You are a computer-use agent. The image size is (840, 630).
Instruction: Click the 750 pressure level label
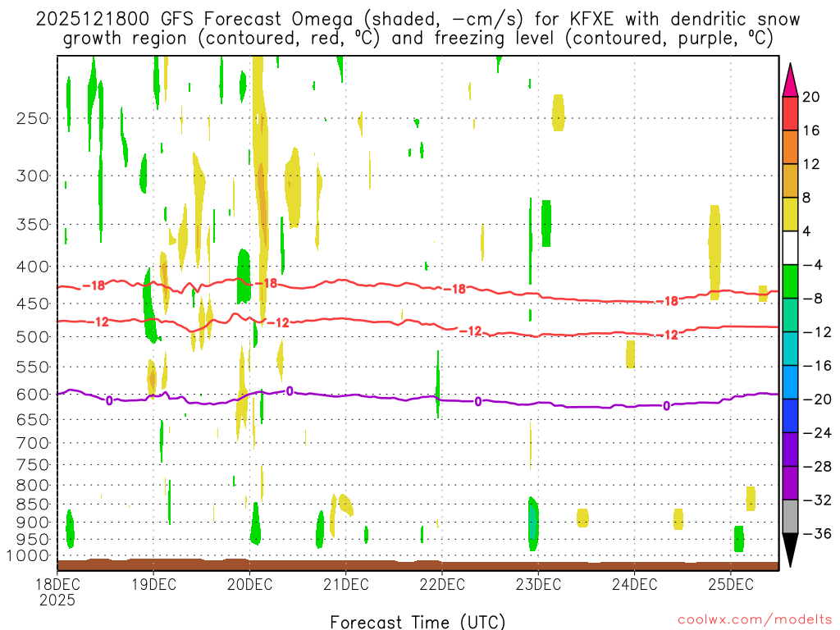(33, 464)
